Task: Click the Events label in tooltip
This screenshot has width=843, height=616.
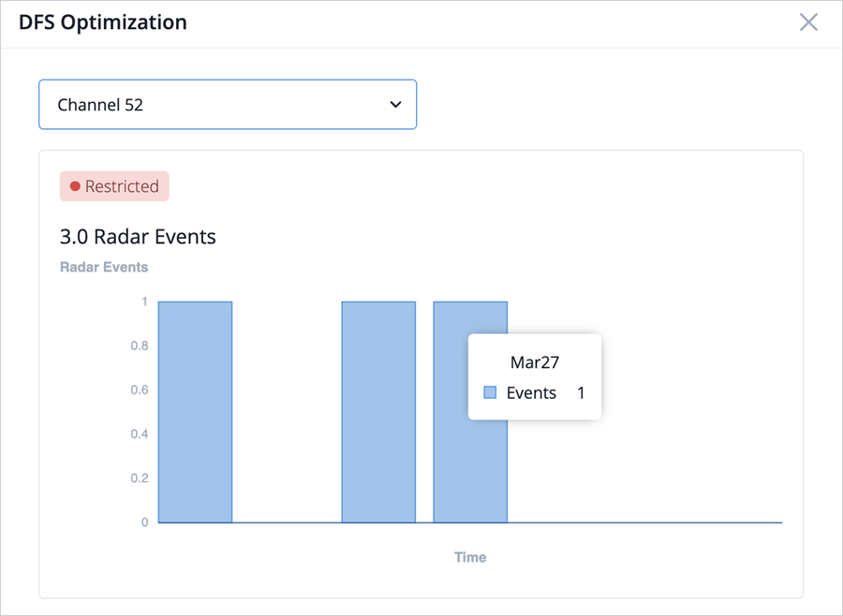Action: [531, 393]
